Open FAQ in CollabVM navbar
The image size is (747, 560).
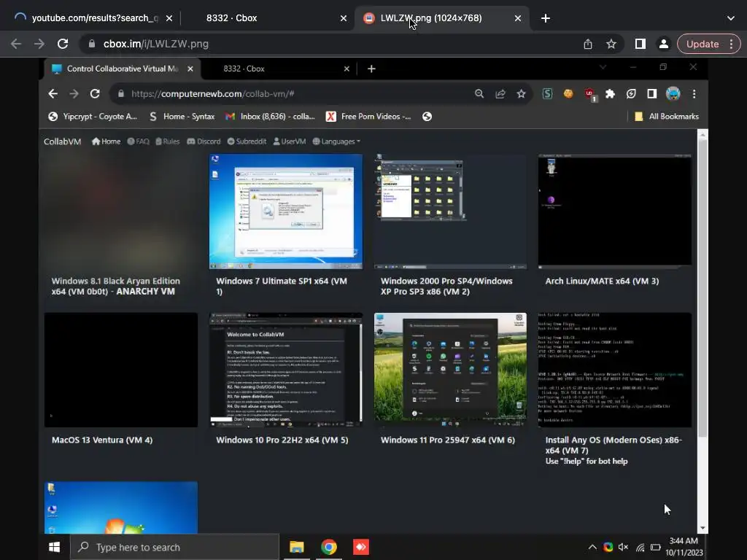click(x=138, y=141)
